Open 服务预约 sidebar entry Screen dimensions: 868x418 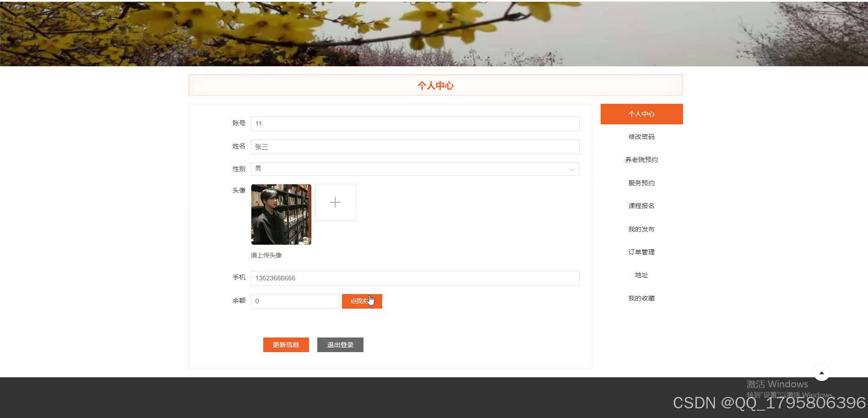click(x=641, y=183)
